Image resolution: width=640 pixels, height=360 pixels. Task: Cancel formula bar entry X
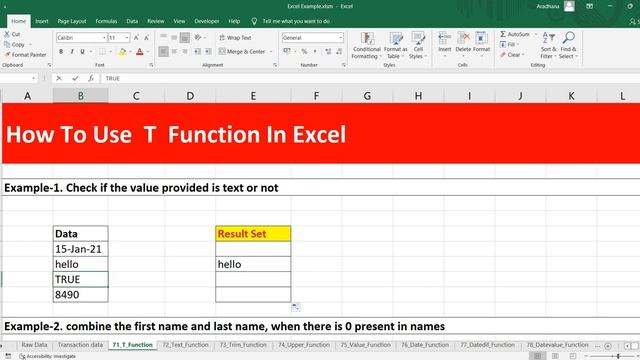59,78
